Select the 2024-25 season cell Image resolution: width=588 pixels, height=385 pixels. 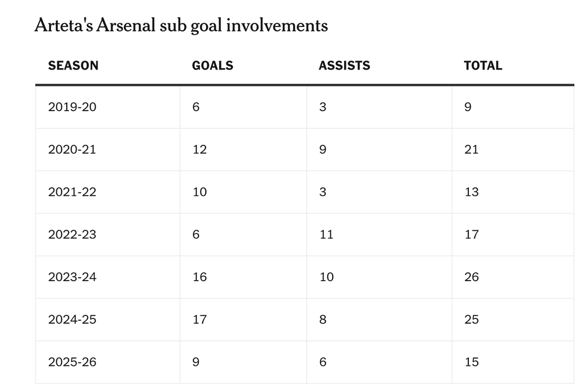[108, 320]
